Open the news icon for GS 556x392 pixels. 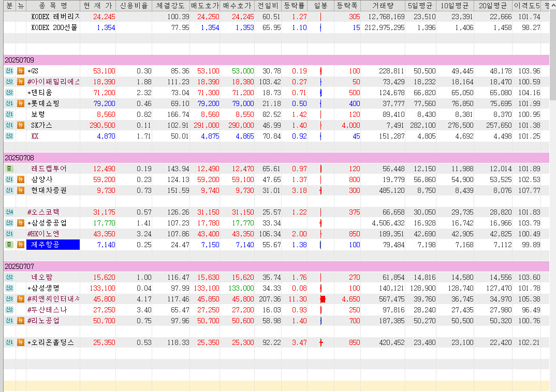(21, 71)
